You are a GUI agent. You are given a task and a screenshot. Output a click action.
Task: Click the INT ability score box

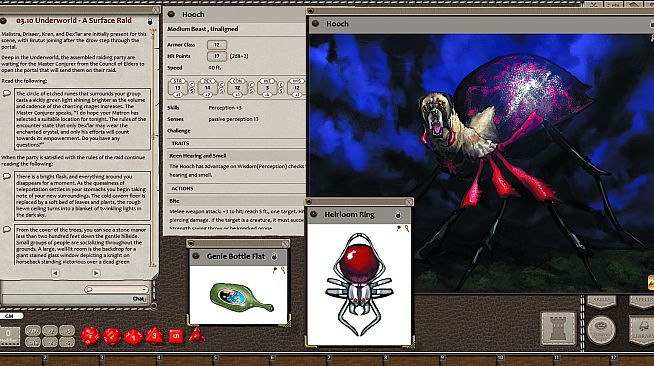click(x=267, y=88)
